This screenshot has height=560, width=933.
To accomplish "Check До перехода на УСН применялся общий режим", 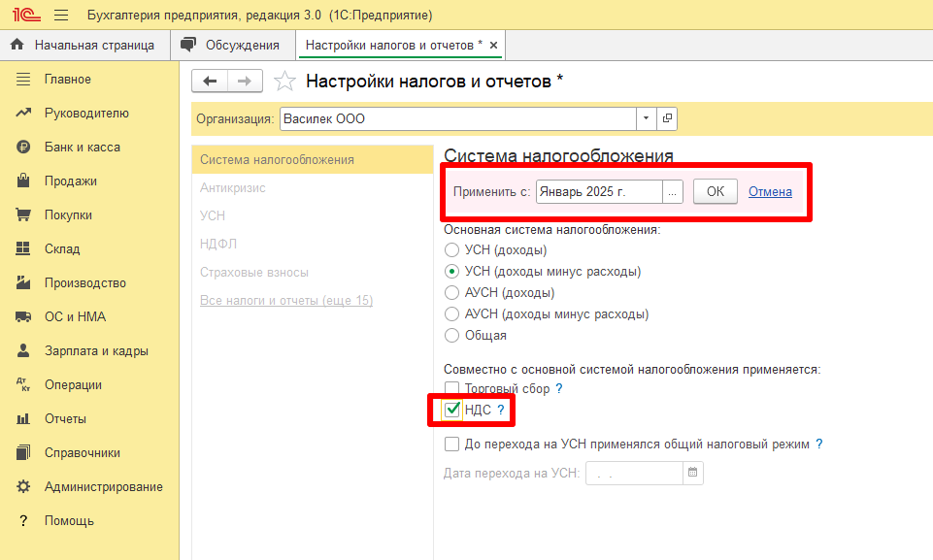I will [451, 444].
